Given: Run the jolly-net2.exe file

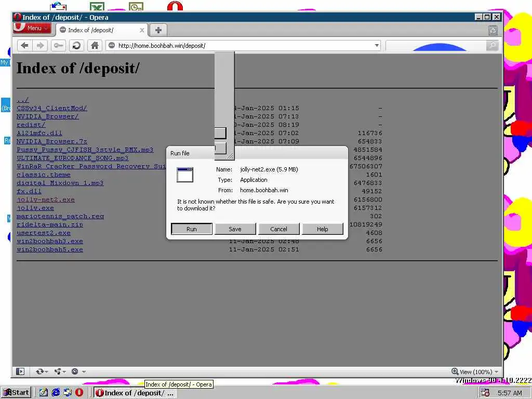Looking at the screenshot, I should click(192, 229).
